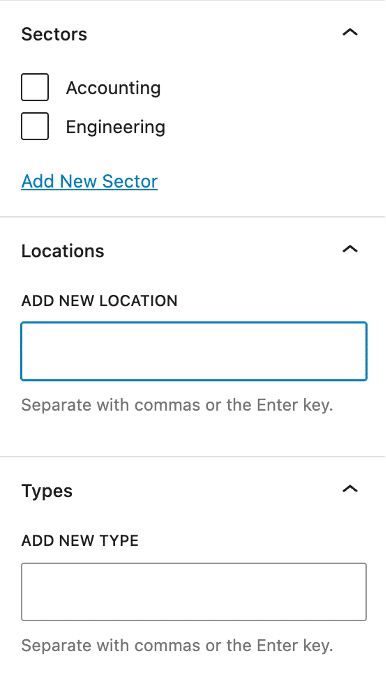Tick the Engineering sector checkbox

(x=35, y=126)
